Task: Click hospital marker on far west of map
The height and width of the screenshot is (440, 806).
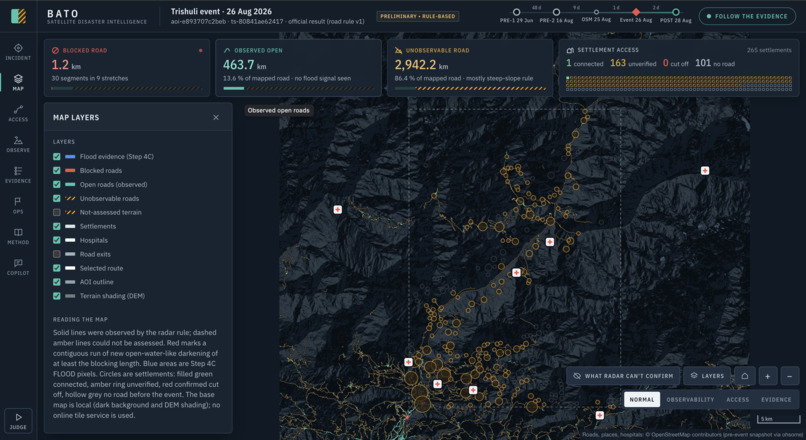Action: coord(338,209)
